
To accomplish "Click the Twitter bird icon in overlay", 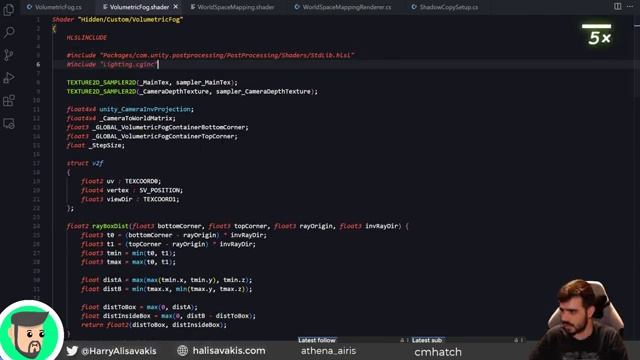I will pos(72,351).
